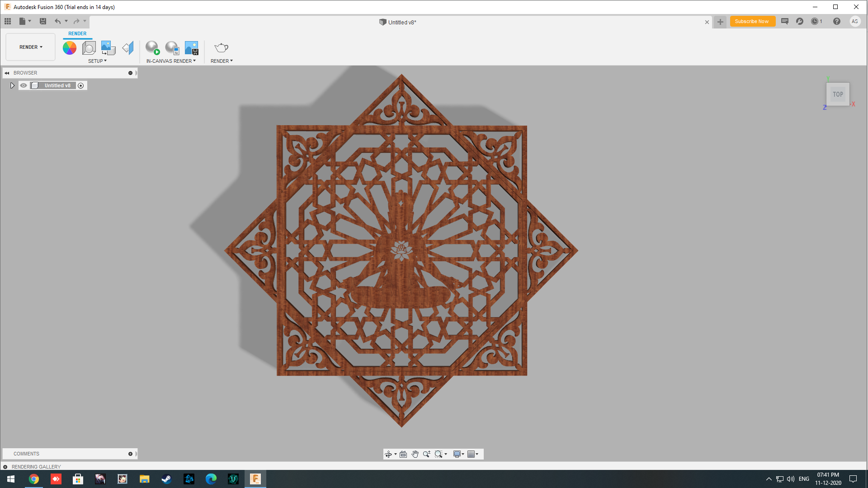Select the Scene Settings icon
This screenshot has width=868, height=488.
(89, 47)
